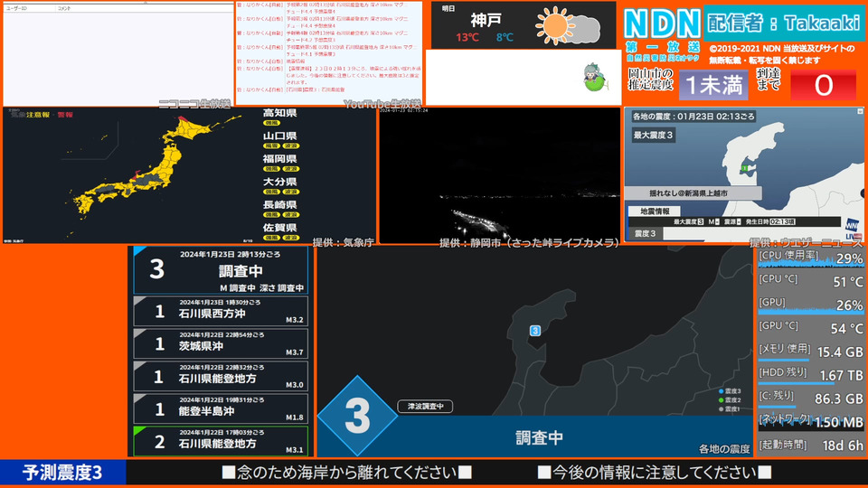Click the 最大震度3 label on Weathernews map
This screenshot has height=488, width=868.
tap(653, 135)
